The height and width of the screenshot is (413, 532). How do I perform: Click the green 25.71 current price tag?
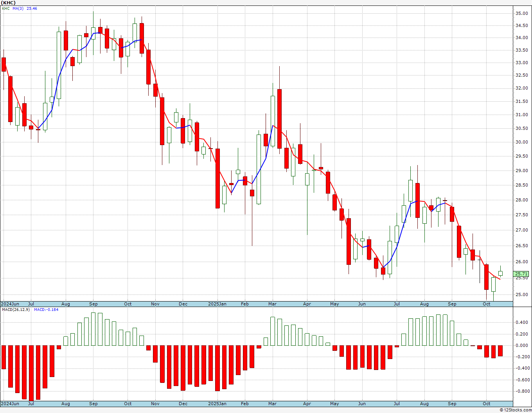coord(521,274)
